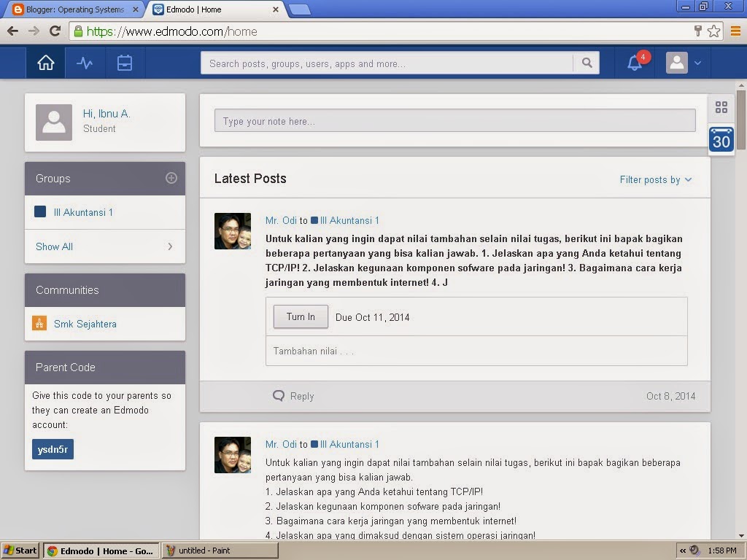Image resolution: width=747 pixels, height=560 pixels.
Task: Click Mr. Odi's photo on second post
Action: (233, 455)
